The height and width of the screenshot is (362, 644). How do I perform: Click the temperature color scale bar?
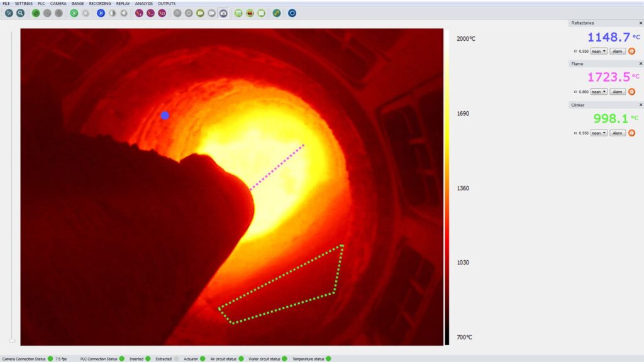pos(447,187)
